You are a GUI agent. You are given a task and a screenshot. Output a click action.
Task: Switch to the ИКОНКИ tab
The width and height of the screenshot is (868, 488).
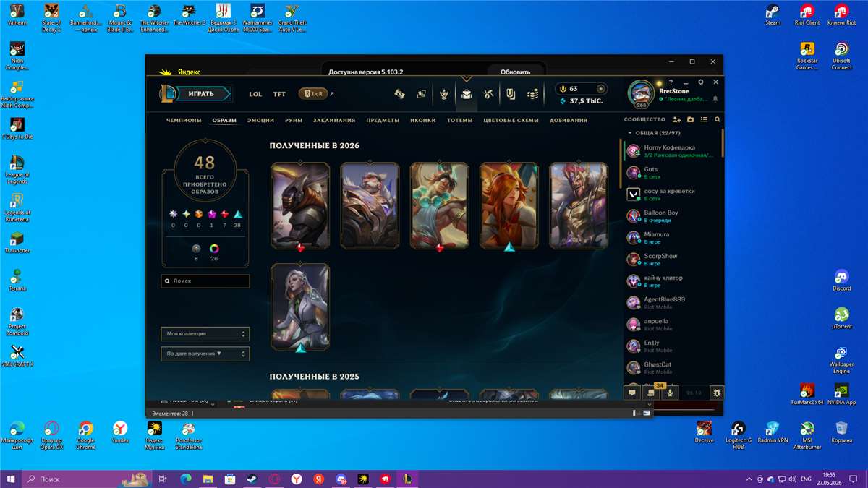click(x=423, y=120)
